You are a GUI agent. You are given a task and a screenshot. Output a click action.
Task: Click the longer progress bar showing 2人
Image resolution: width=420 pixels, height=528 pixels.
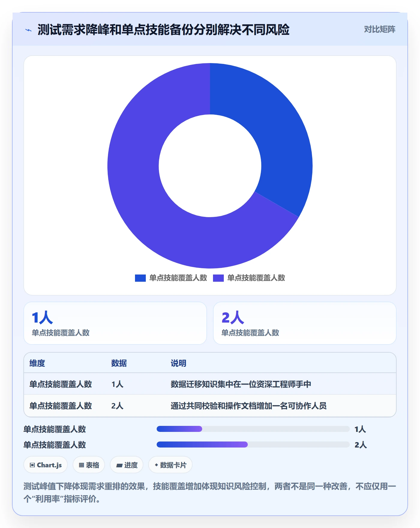253,445
